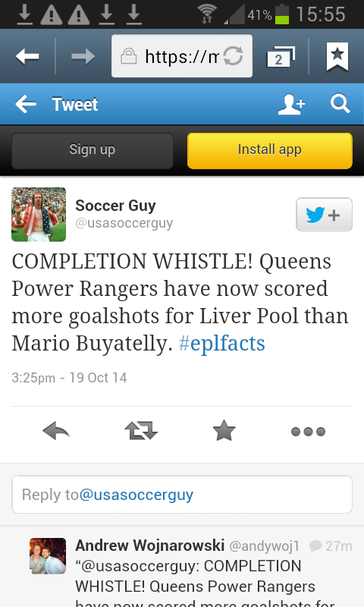Focus the Reply to @usasoccerguy field
The width and height of the screenshot is (364, 607).
click(182, 495)
